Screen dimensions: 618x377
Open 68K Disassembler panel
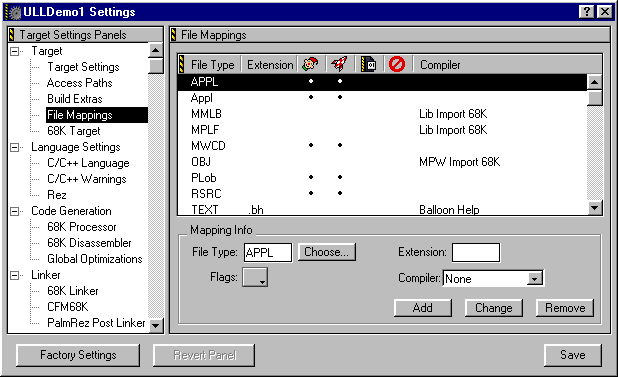coord(89,243)
